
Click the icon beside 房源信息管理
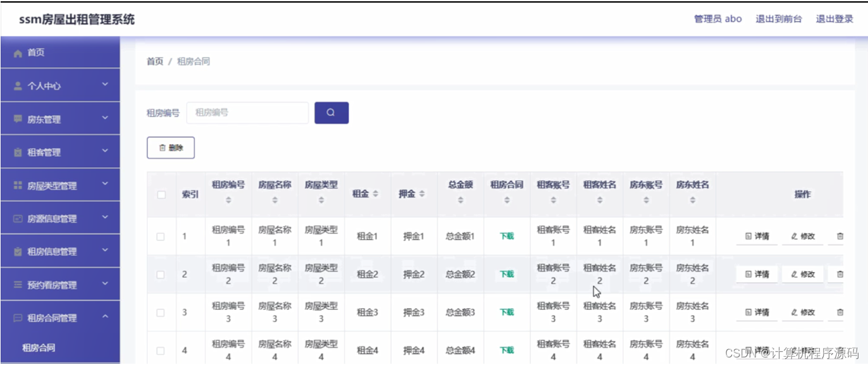click(18, 219)
